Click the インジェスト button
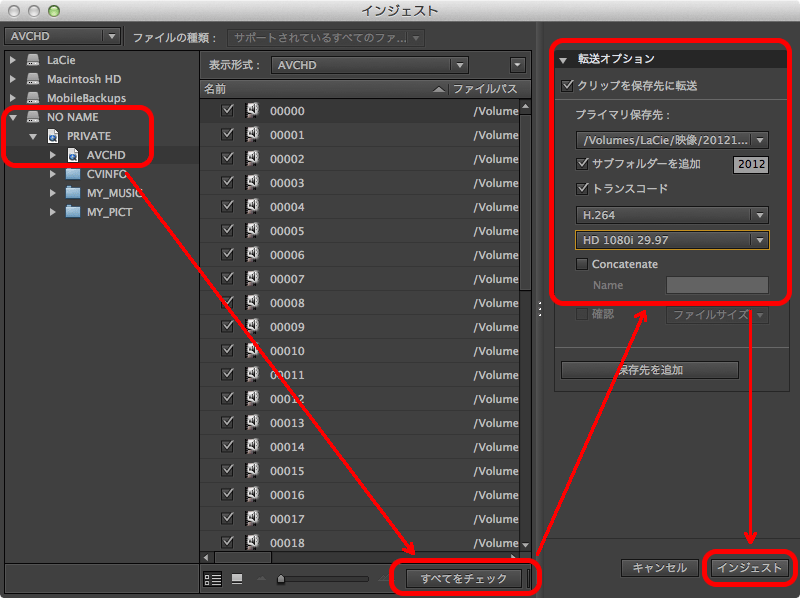 point(750,567)
